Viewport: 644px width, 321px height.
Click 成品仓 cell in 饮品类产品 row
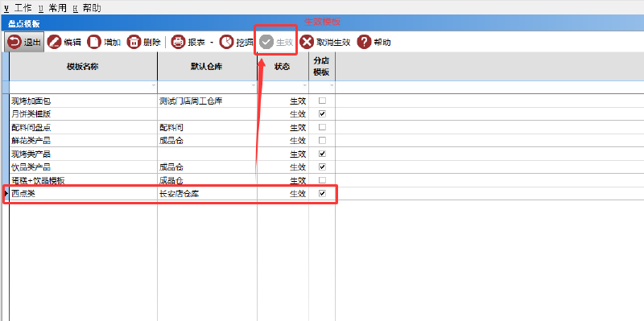click(208, 167)
